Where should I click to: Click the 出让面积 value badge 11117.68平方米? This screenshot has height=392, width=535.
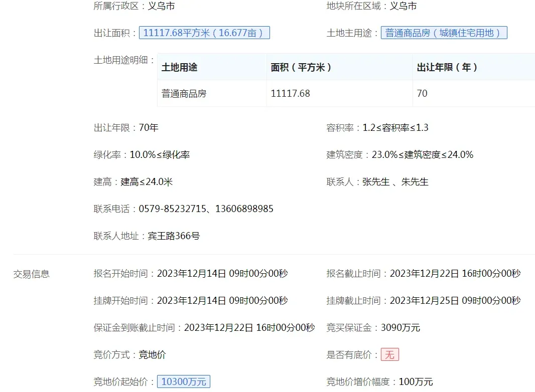(204, 33)
